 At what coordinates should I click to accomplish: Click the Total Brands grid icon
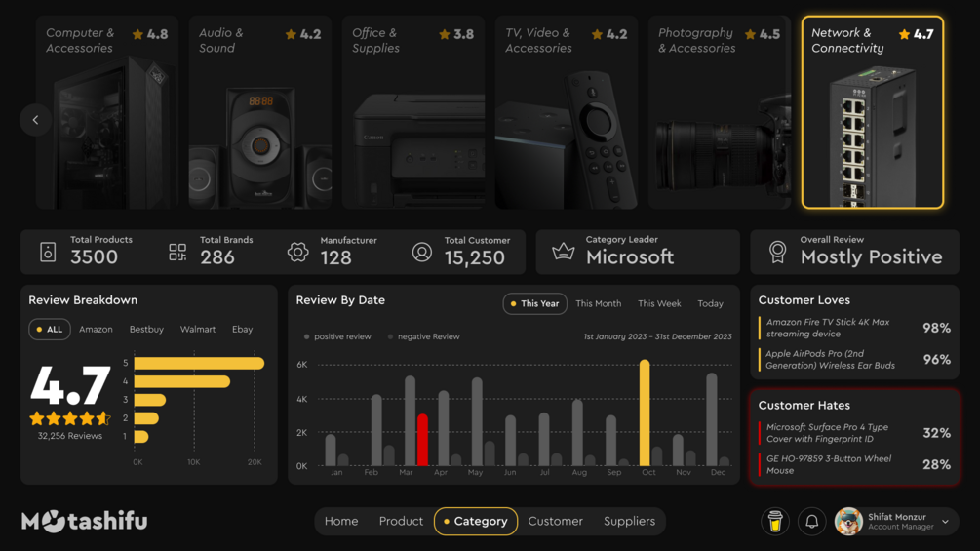[177, 252]
